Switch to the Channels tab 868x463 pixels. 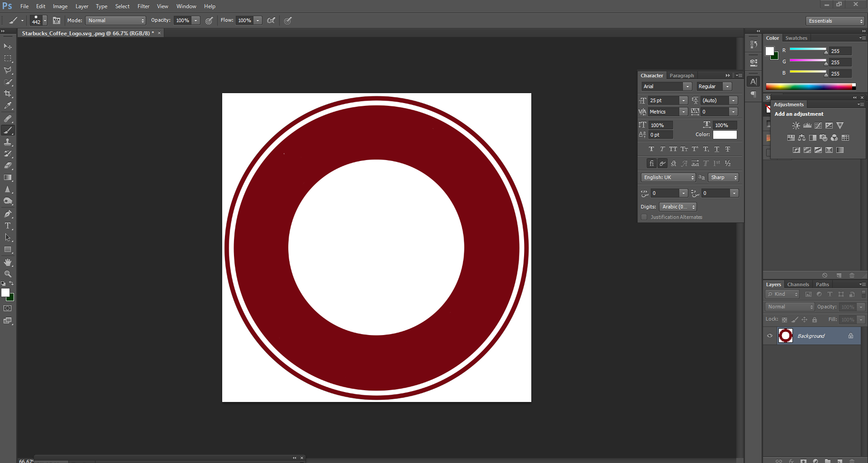pyautogui.click(x=798, y=284)
